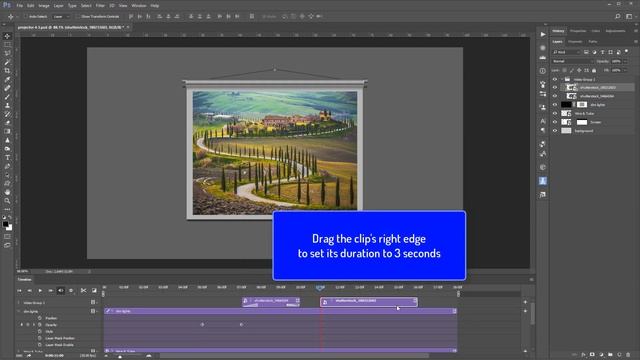The width and height of the screenshot is (640, 360).
Task: Click the timeline horizontal scrollbar
Action: click(294, 356)
